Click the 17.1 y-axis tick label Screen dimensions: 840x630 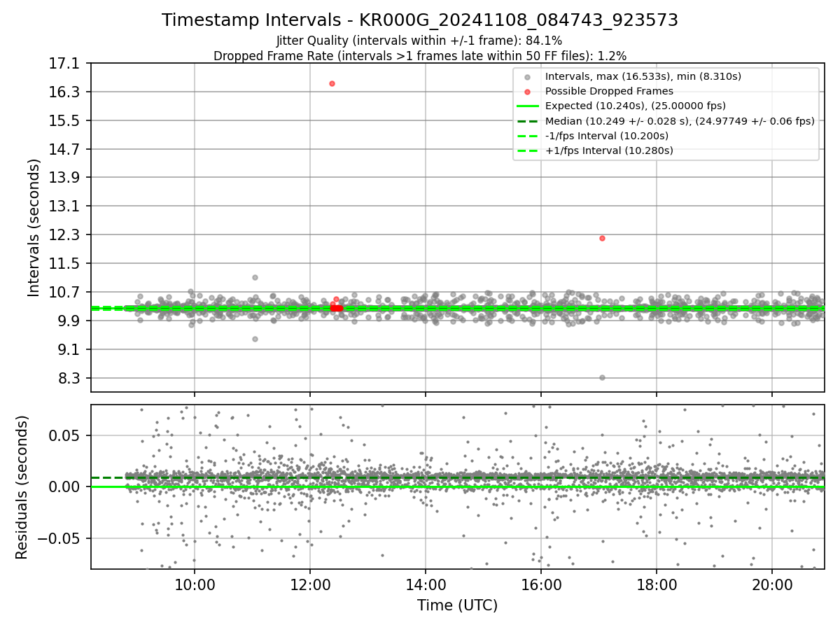pos(66,64)
